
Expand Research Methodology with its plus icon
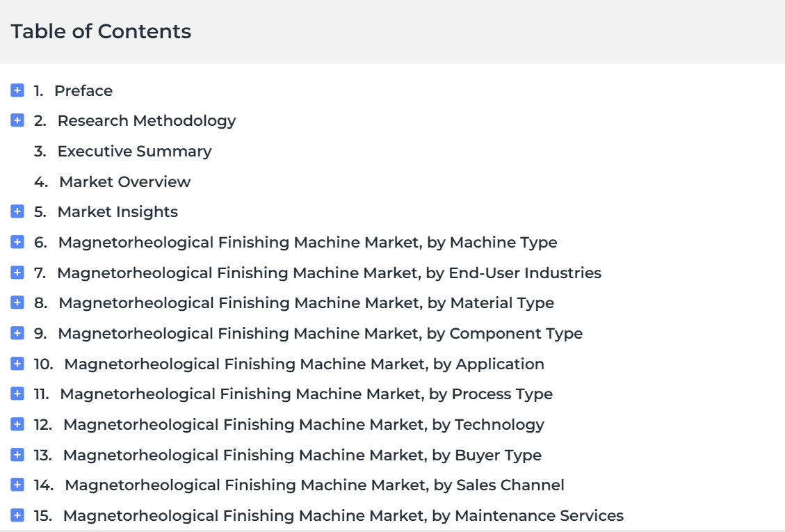click(x=17, y=120)
